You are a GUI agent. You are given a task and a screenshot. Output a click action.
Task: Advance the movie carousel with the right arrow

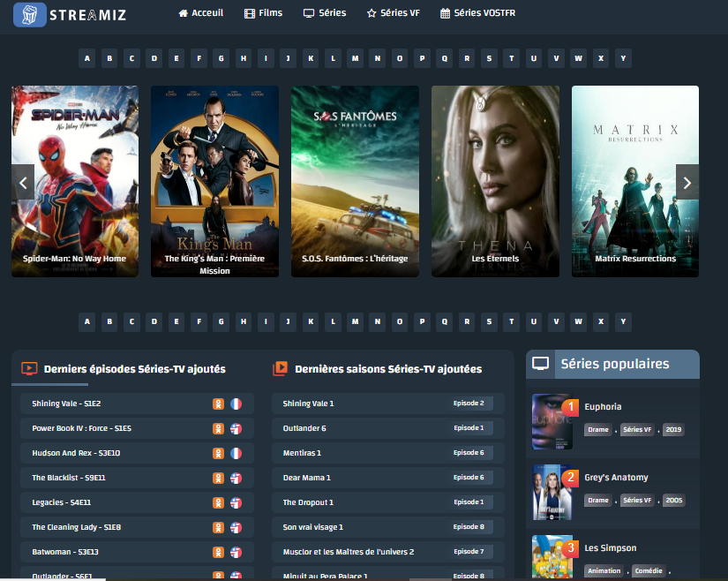[x=687, y=182]
